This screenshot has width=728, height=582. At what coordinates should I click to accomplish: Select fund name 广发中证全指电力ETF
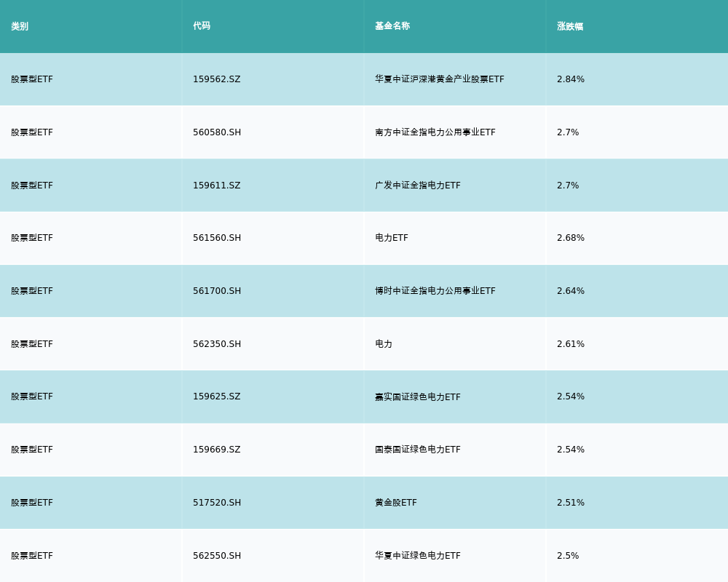click(417, 186)
